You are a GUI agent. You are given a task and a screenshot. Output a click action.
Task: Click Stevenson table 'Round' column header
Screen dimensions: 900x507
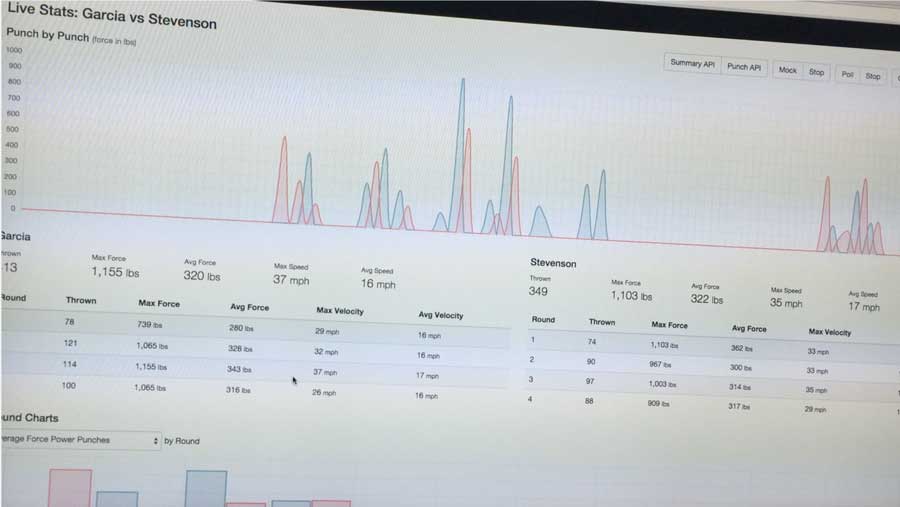[x=543, y=319]
